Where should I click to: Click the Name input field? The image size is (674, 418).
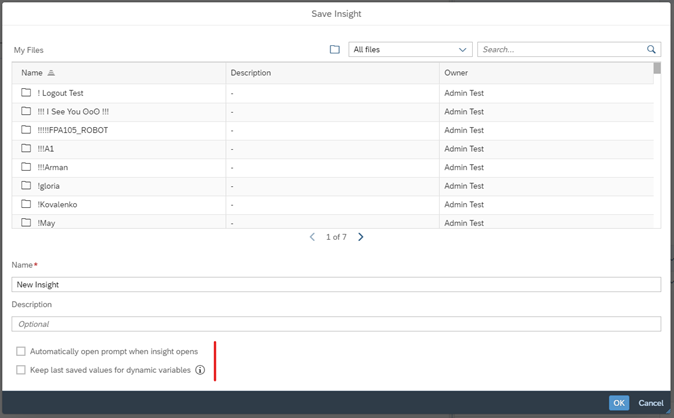(x=336, y=285)
